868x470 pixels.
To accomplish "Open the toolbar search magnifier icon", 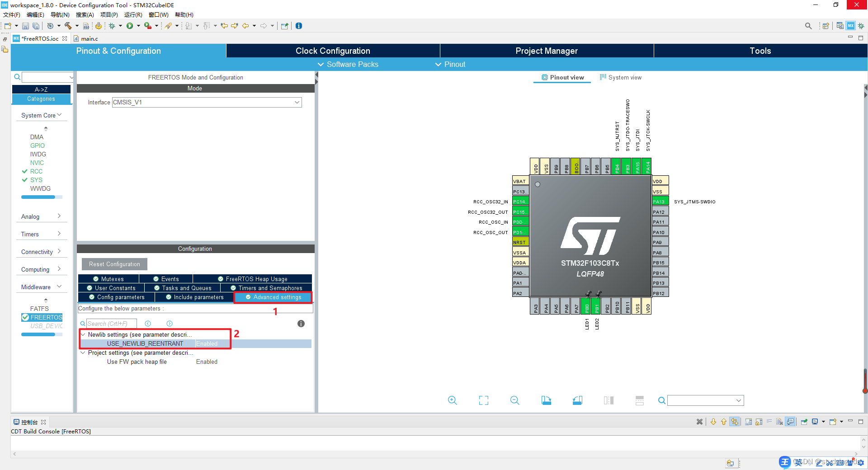I will point(808,26).
